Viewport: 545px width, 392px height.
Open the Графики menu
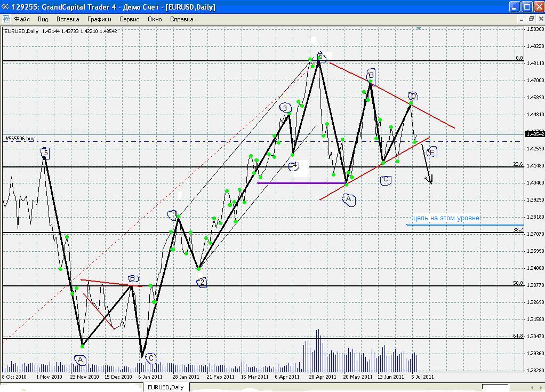[x=99, y=19]
